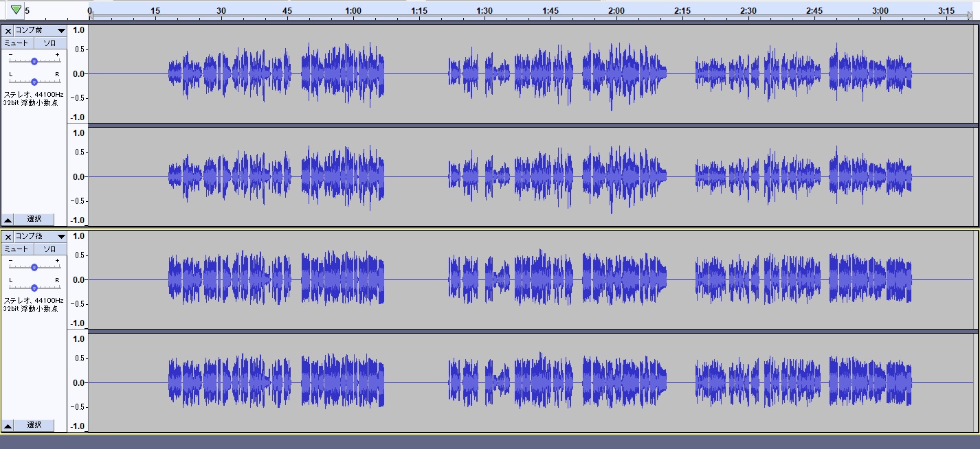This screenshot has width=980, height=449.
Task: Mute the コンプ前 track
Action: [16, 43]
